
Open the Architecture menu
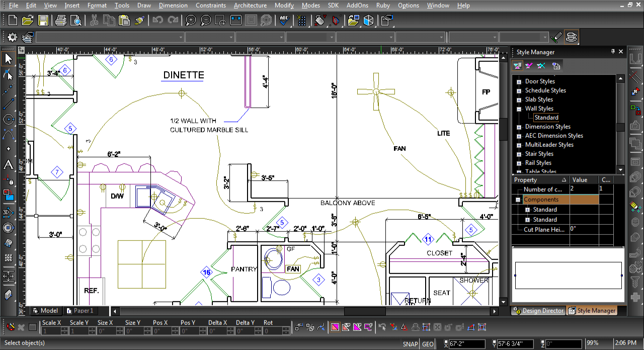tap(250, 6)
